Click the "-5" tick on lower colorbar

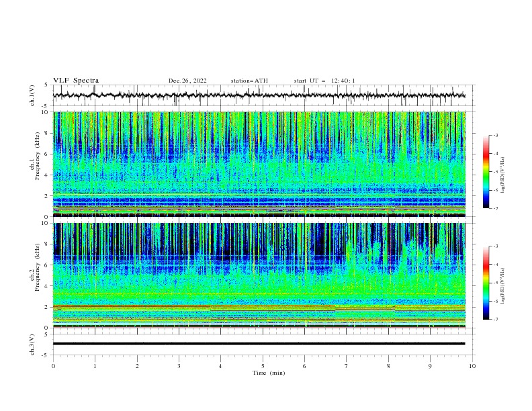495,283
